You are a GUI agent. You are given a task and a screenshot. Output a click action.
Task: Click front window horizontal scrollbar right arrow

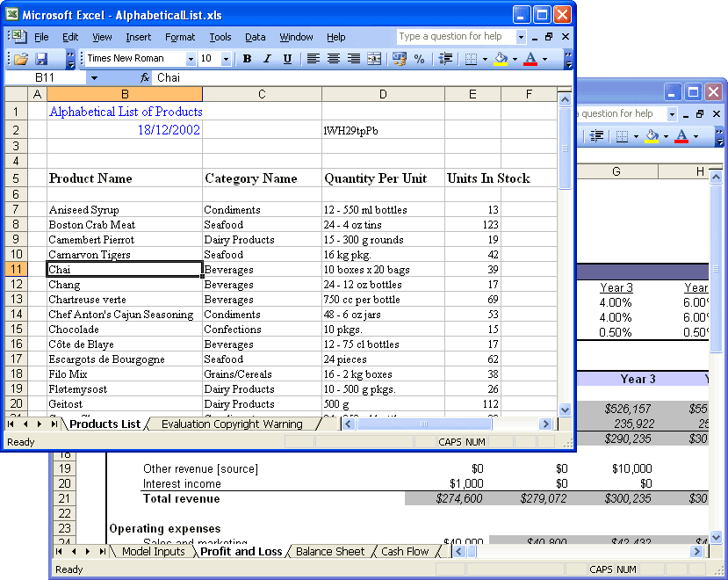tap(545, 424)
